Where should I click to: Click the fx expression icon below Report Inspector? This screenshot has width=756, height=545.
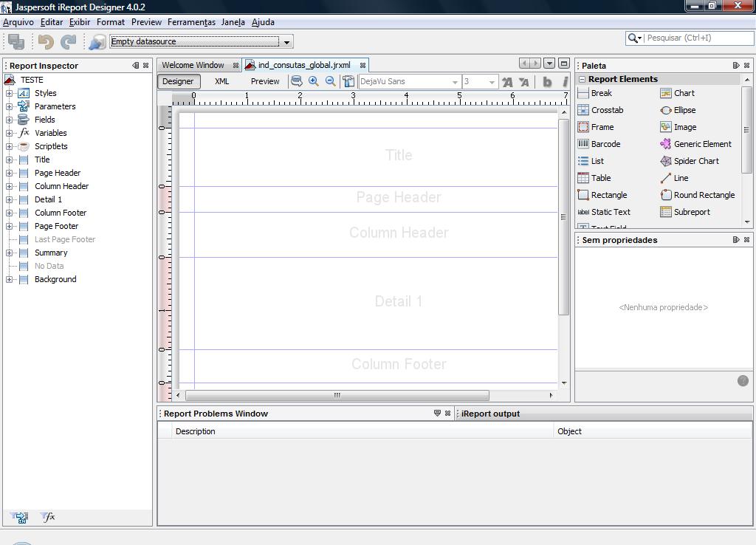(x=48, y=517)
